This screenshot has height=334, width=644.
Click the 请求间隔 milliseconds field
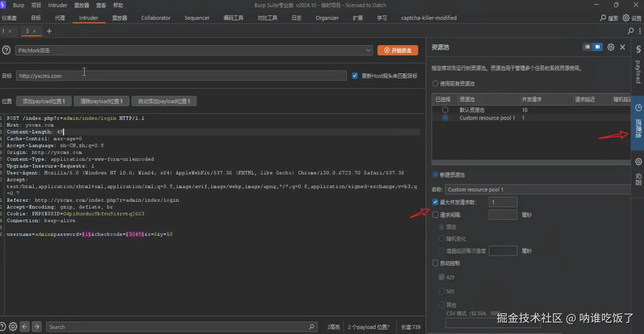click(503, 215)
